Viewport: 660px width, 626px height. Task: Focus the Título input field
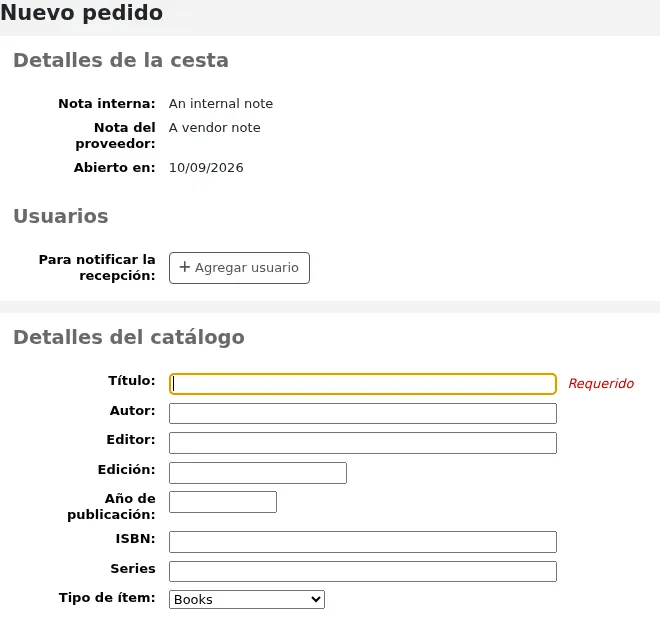(x=363, y=384)
